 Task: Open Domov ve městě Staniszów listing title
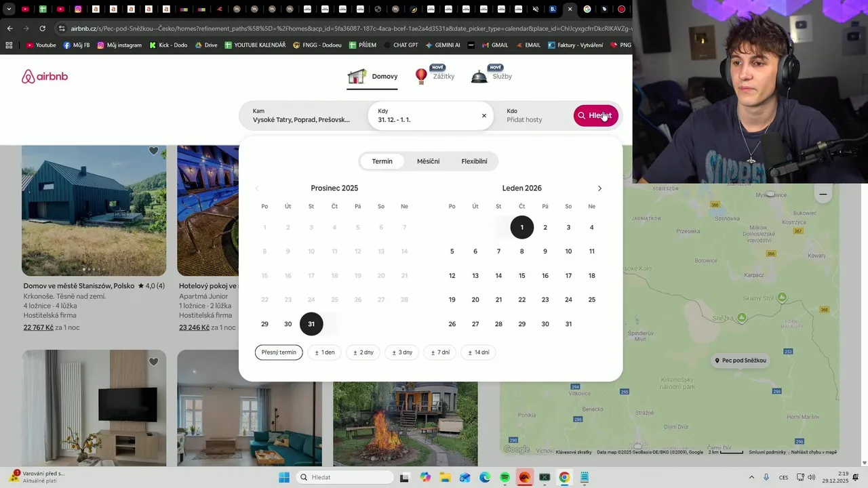[x=79, y=286]
